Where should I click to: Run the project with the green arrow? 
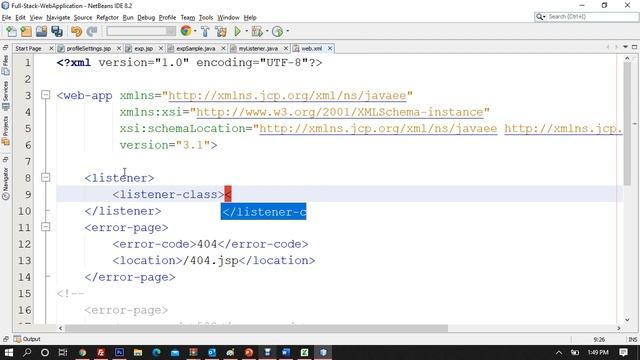(237, 31)
